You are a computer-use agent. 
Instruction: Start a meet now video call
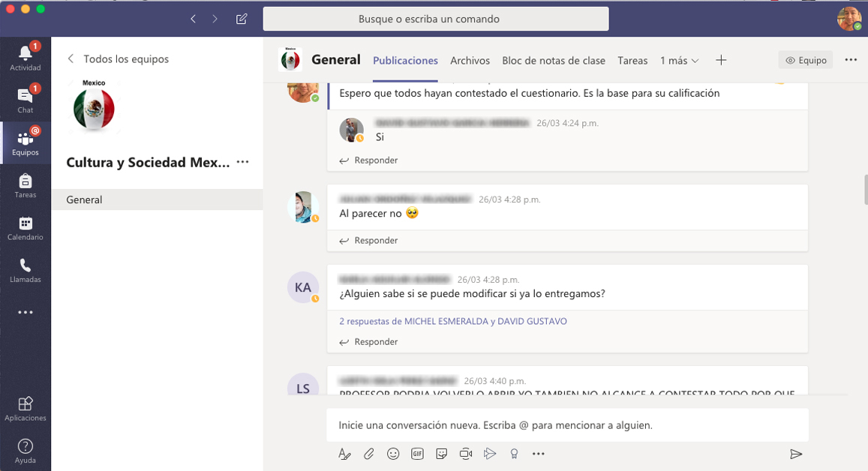click(x=466, y=454)
